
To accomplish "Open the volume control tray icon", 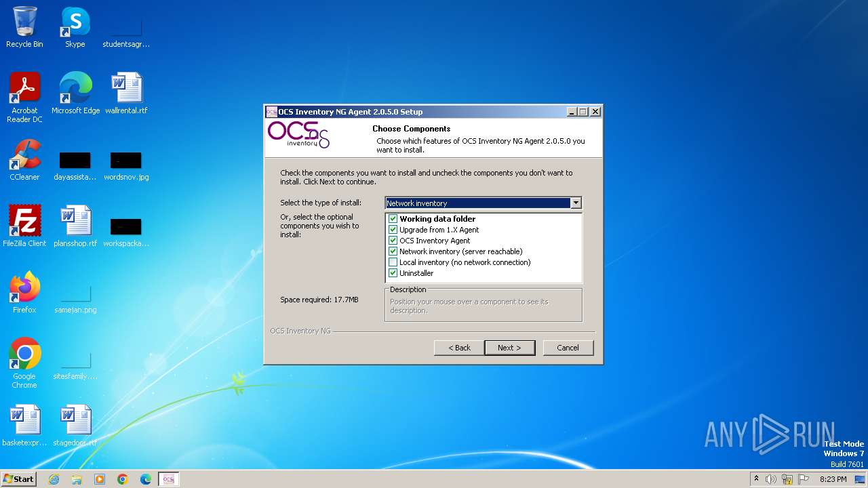I will pyautogui.click(x=771, y=479).
